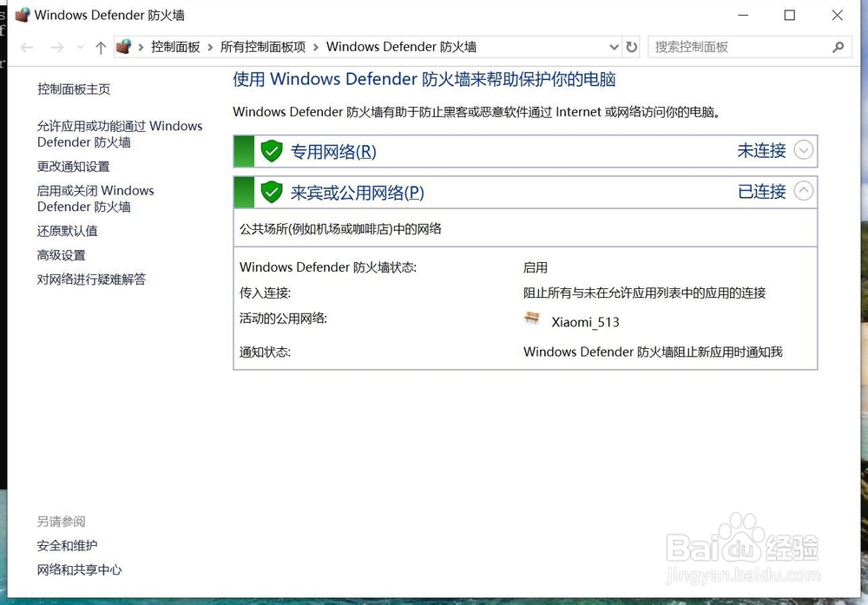Screen dimensions: 868x605
Task: Click the 搜索控制面板 search field
Action: tap(750, 47)
